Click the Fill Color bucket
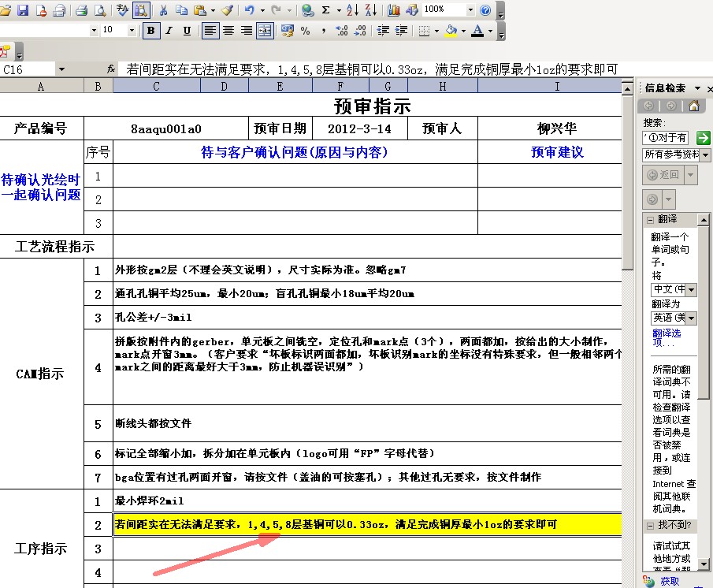The image size is (713, 588). [451, 31]
